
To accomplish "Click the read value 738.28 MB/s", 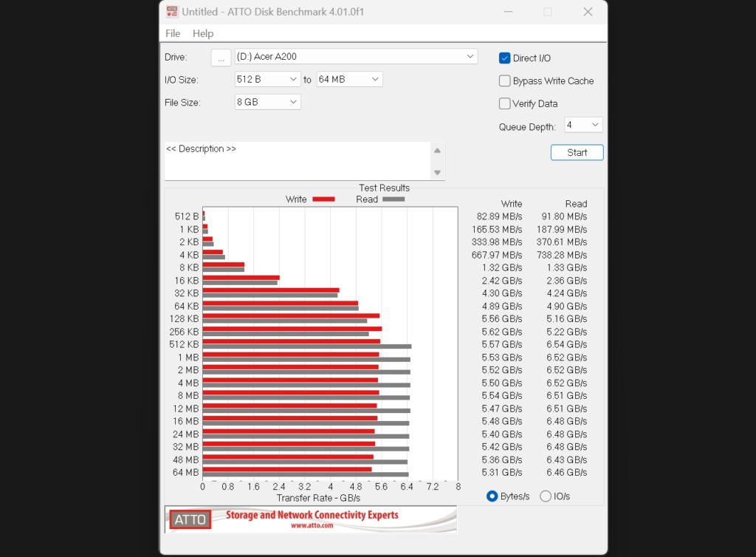I will click(562, 255).
